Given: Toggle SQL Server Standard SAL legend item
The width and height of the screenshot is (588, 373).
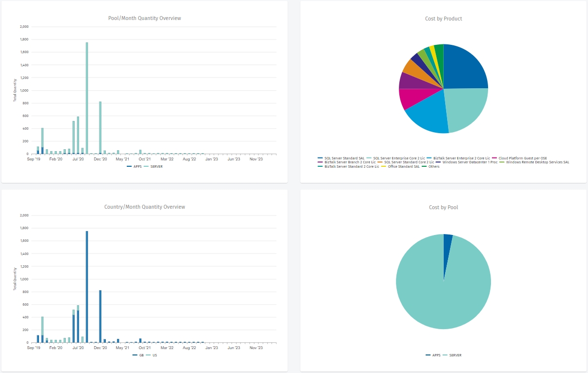Looking at the screenshot, I should (x=344, y=158).
